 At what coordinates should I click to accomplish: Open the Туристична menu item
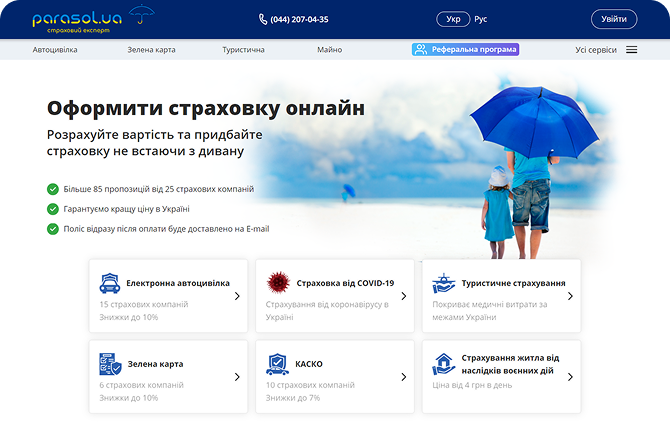tap(243, 50)
